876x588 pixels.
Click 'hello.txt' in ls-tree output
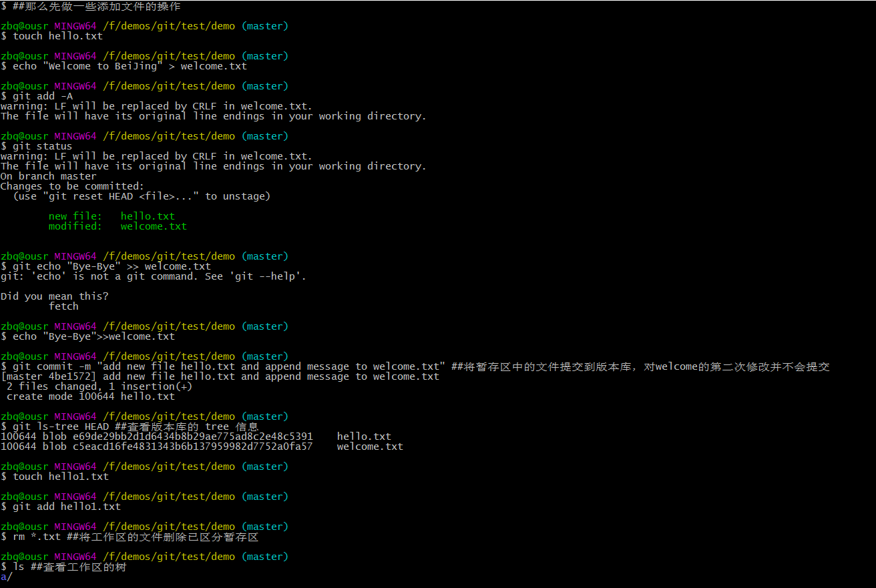click(364, 436)
